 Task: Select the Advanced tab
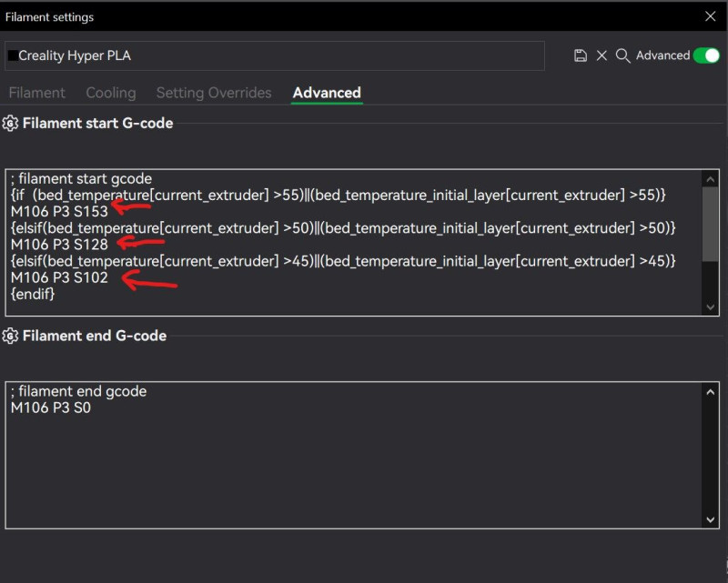[x=327, y=93]
